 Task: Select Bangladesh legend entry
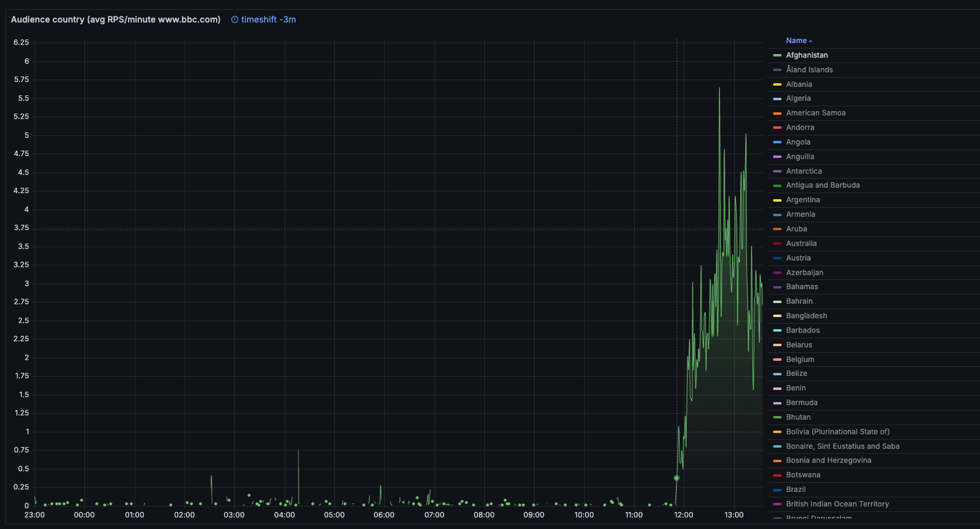click(x=806, y=316)
